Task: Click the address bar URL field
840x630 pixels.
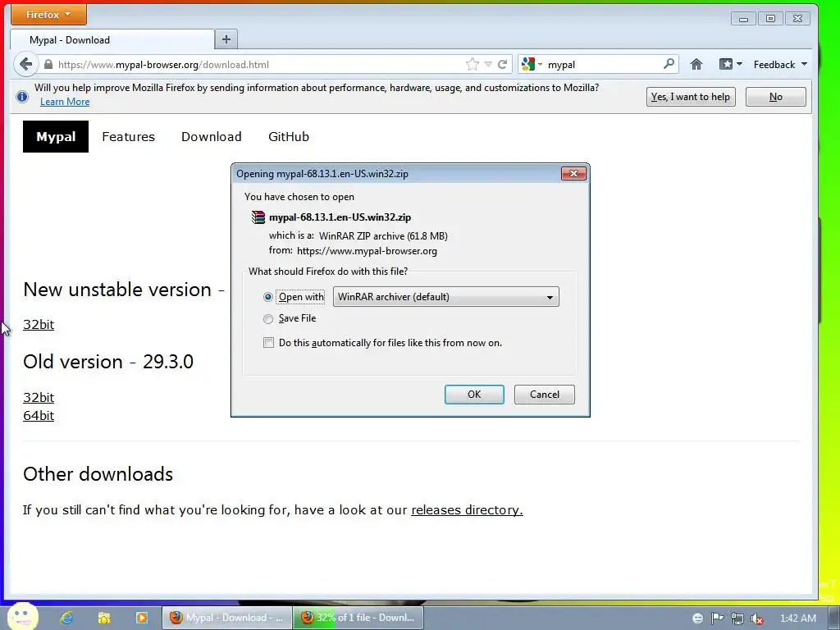Action: coord(257,64)
